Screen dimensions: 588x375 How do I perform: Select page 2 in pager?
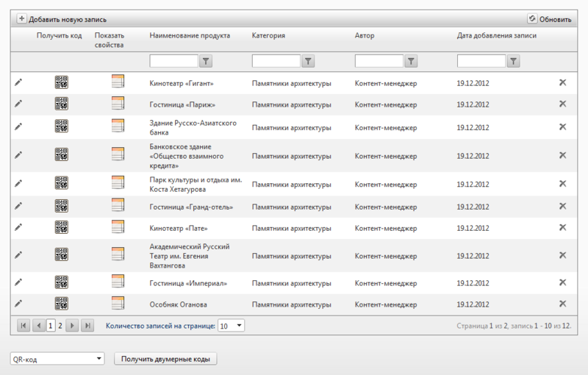pyautogui.click(x=60, y=326)
